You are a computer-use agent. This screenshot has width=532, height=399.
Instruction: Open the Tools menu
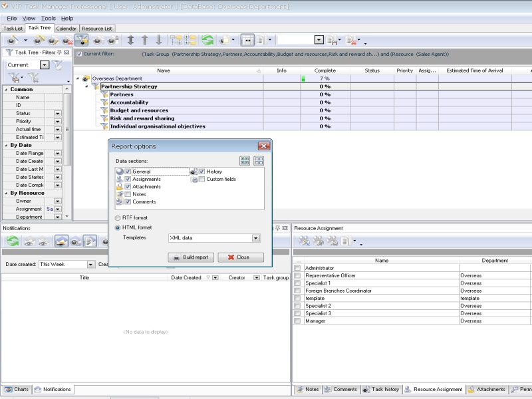(x=48, y=18)
